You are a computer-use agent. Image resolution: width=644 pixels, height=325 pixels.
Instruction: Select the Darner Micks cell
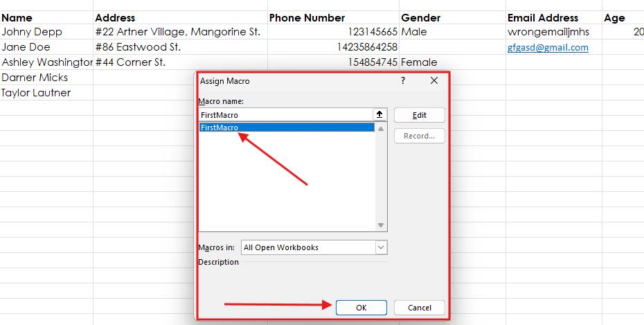35,78
